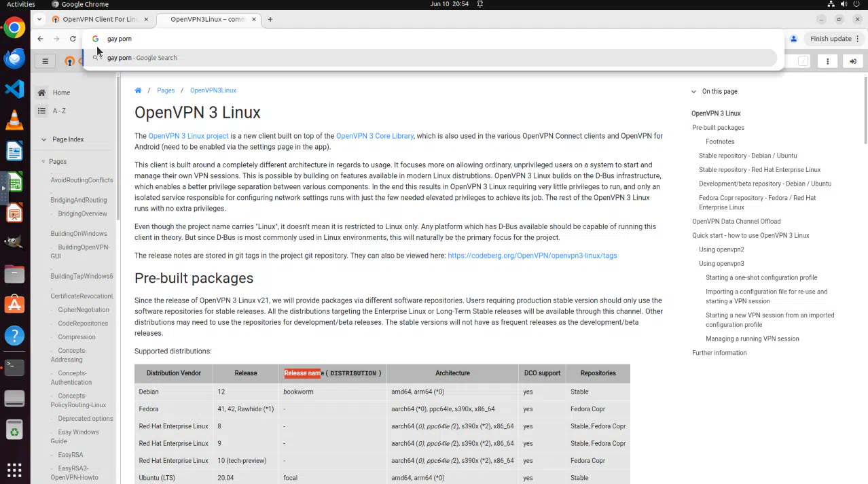Open the codeberg.org openvpn3-linux tags link
The height and width of the screenshot is (484, 868).
[x=532, y=256]
